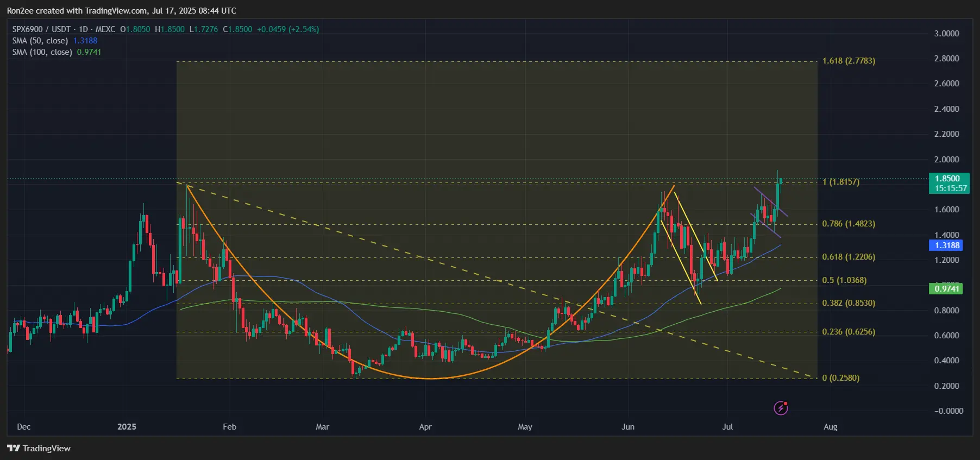This screenshot has height=460, width=980.
Task: Click the countdown timer 15:15:57
Action: click(x=951, y=188)
